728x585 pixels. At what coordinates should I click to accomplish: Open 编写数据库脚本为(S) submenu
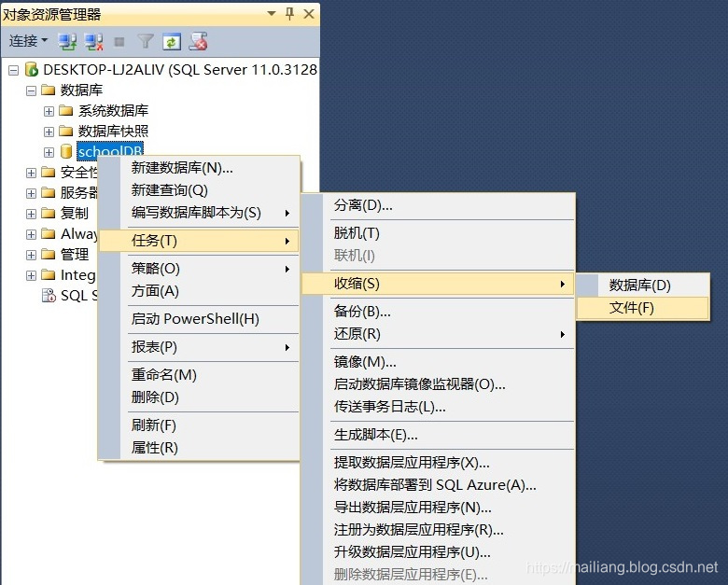(199, 213)
